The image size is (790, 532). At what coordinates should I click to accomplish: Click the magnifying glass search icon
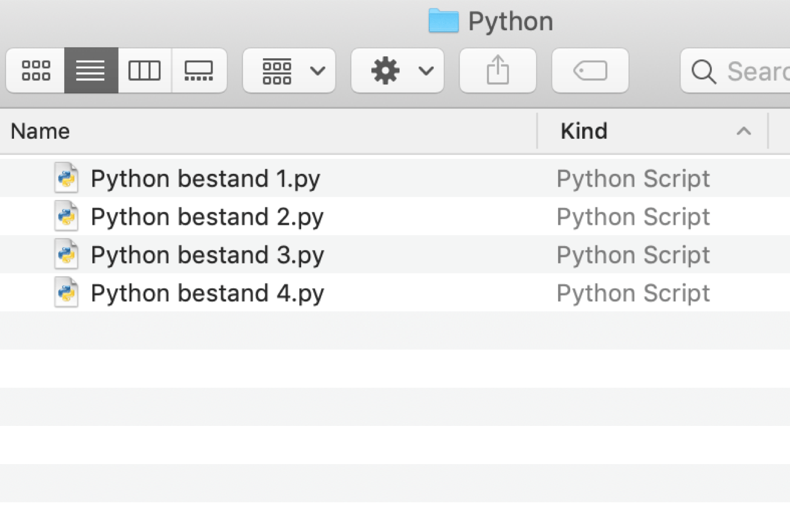703,71
